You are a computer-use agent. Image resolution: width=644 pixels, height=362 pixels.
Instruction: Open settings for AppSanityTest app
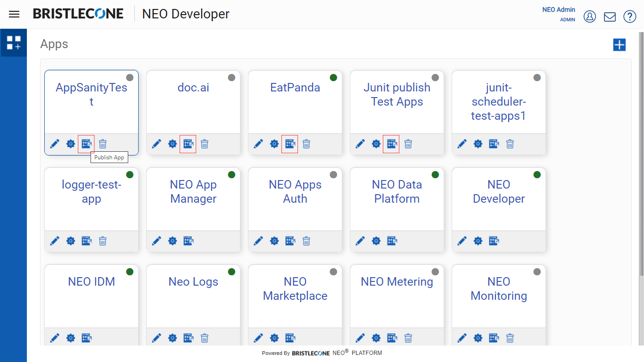tap(71, 144)
